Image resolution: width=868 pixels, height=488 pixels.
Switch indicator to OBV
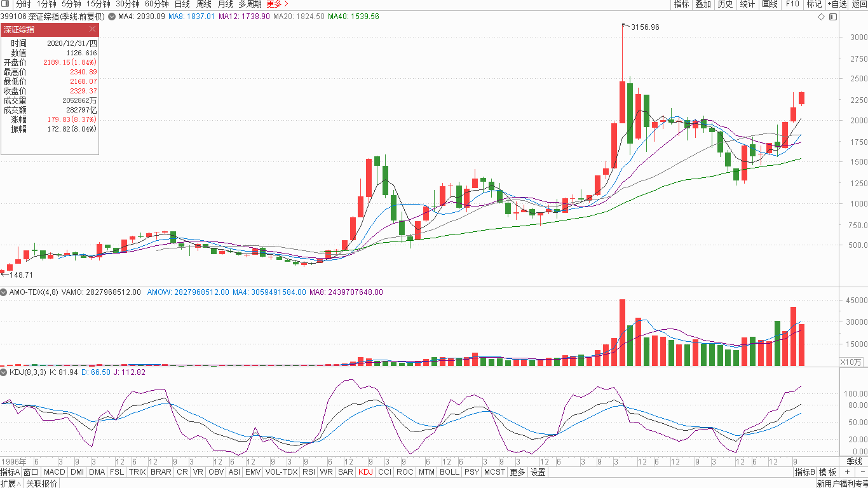216,472
